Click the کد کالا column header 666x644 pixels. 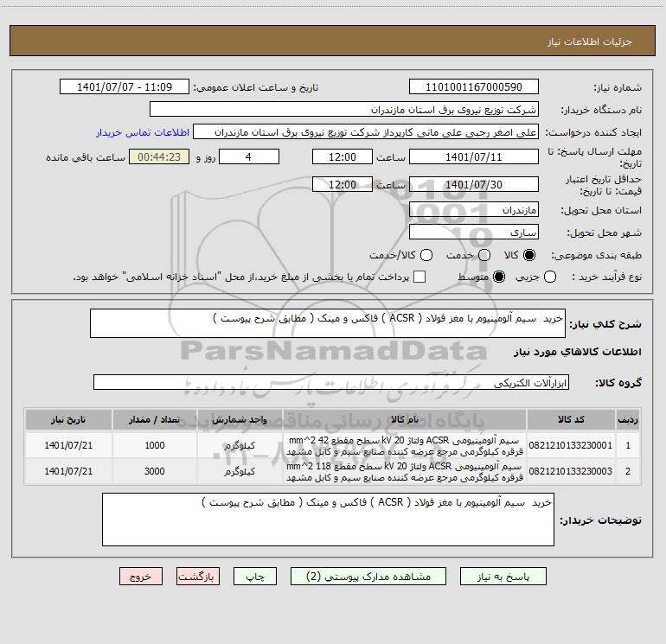pyautogui.click(x=571, y=420)
